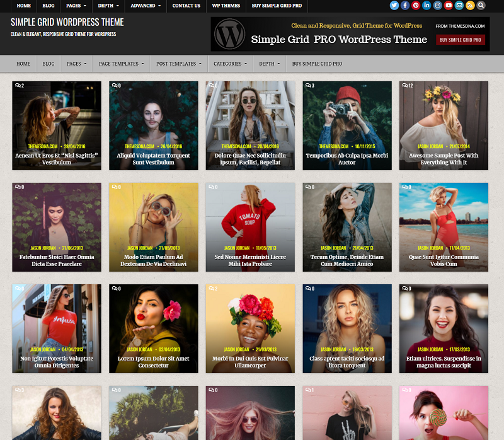Open thumbnail of woman in skeleton hand shirt
The width and height of the screenshot is (504, 440).
[x=347, y=413]
